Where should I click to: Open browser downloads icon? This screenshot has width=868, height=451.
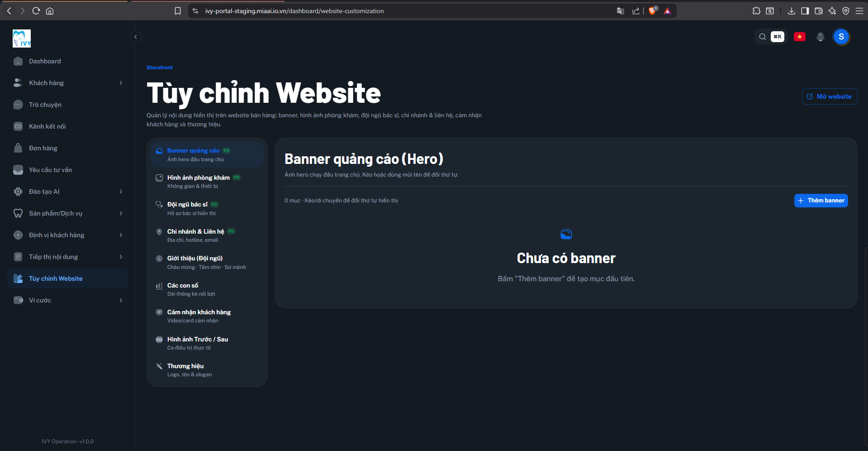(792, 11)
